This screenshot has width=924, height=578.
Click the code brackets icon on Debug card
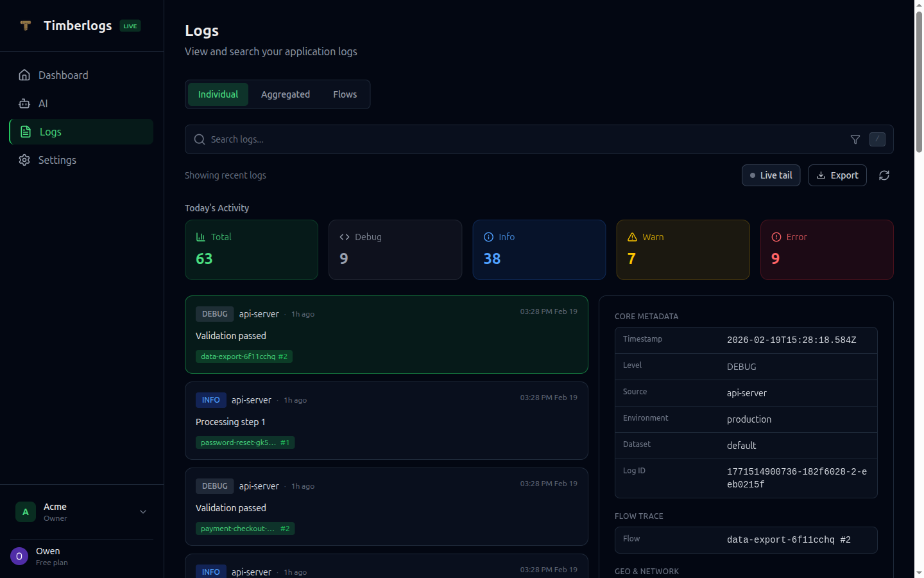(x=345, y=236)
